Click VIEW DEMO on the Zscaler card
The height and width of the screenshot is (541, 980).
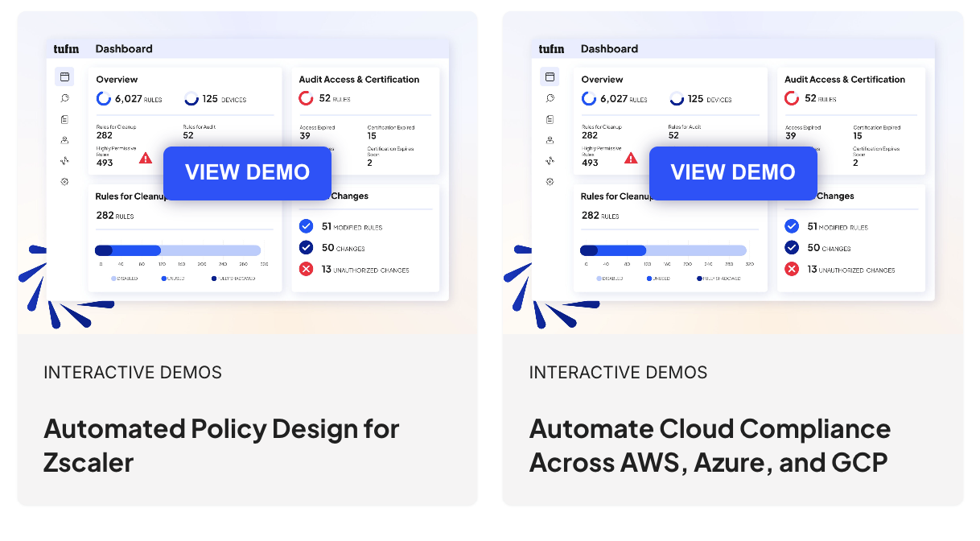247,172
